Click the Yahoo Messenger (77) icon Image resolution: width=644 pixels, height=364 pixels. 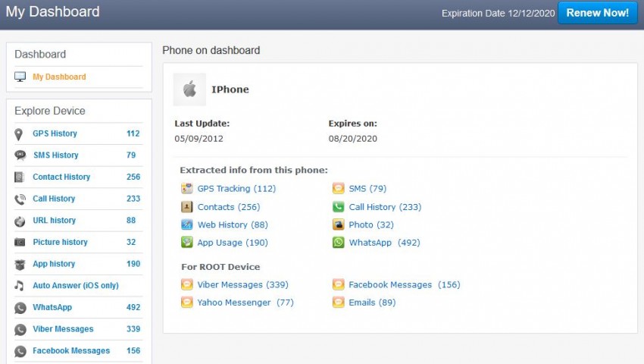point(187,303)
